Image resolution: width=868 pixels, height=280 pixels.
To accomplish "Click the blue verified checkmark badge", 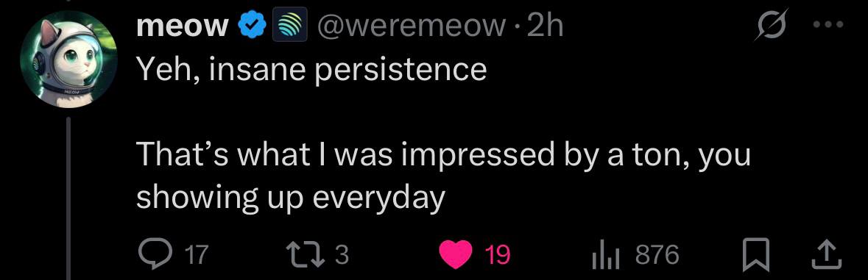I will (252, 26).
